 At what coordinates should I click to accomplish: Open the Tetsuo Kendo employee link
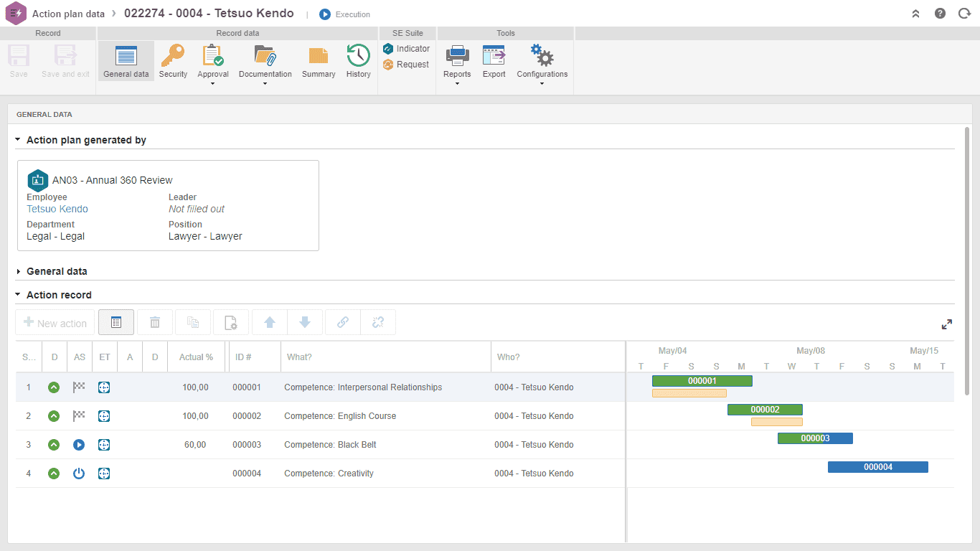[57, 209]
